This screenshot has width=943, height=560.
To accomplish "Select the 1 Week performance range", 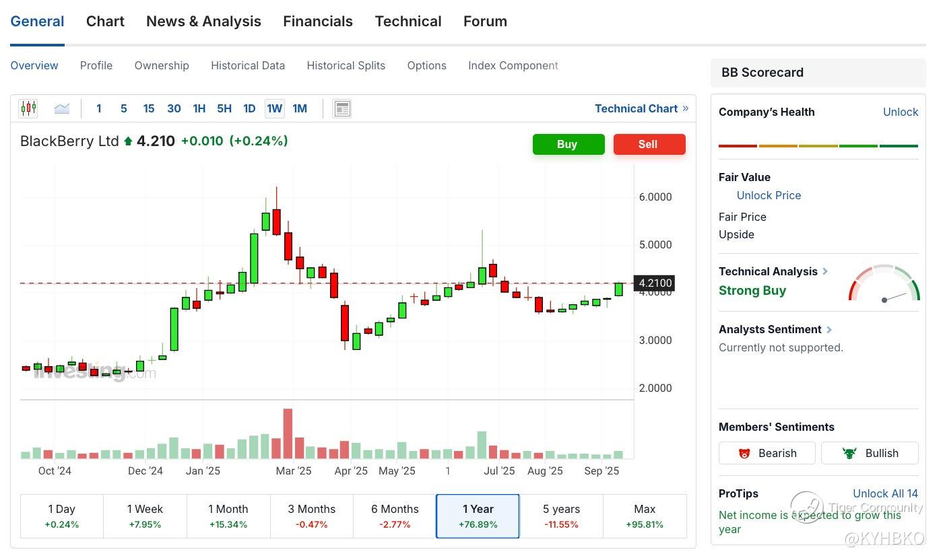I will [145, 516].
